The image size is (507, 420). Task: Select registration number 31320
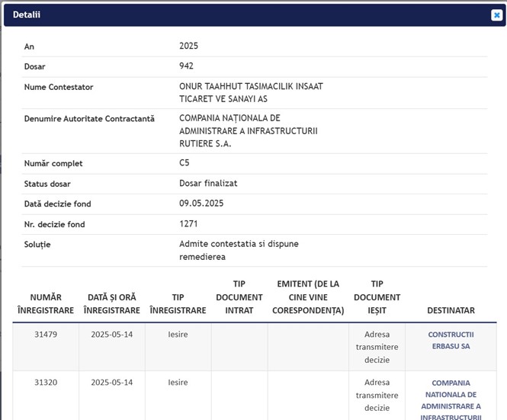pyautogui.click(x=46, y=382)
